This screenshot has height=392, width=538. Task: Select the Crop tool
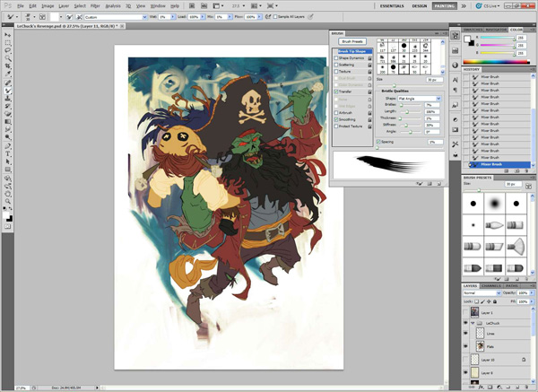(7, 66)
